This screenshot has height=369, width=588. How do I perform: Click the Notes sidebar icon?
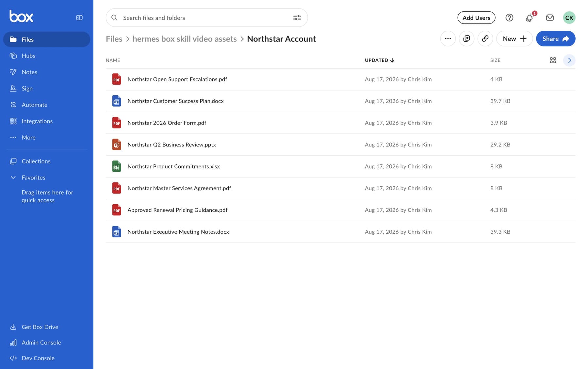click(13, 72)
